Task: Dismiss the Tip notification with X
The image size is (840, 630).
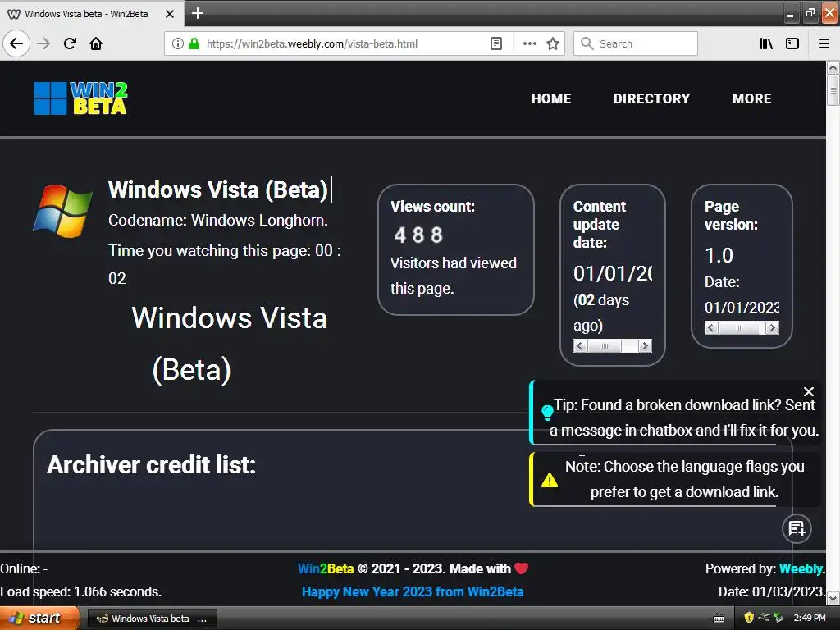Action: [808, 391]
